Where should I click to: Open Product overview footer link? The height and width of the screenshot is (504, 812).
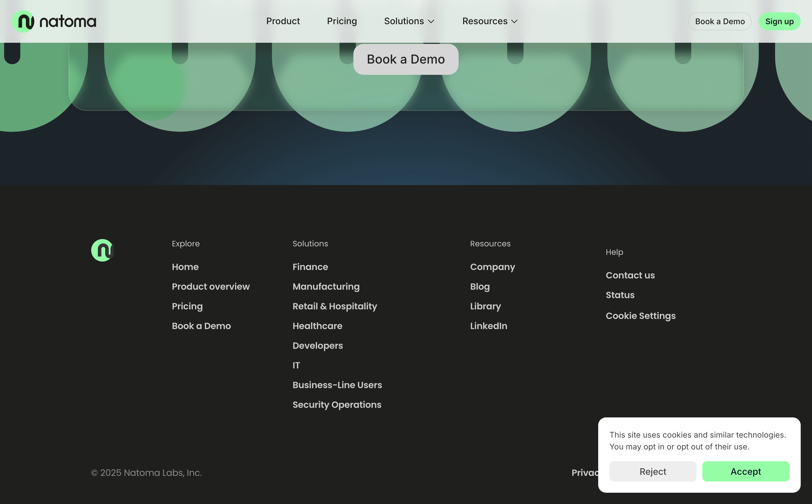(x=210, y=287)
